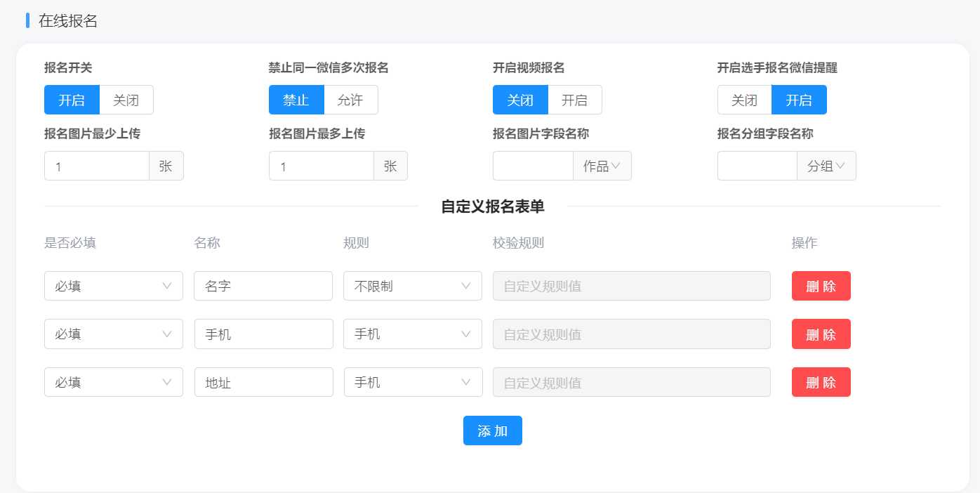
Task: Click the 报名图片字段名称 text input
Action: coord(533,166)
